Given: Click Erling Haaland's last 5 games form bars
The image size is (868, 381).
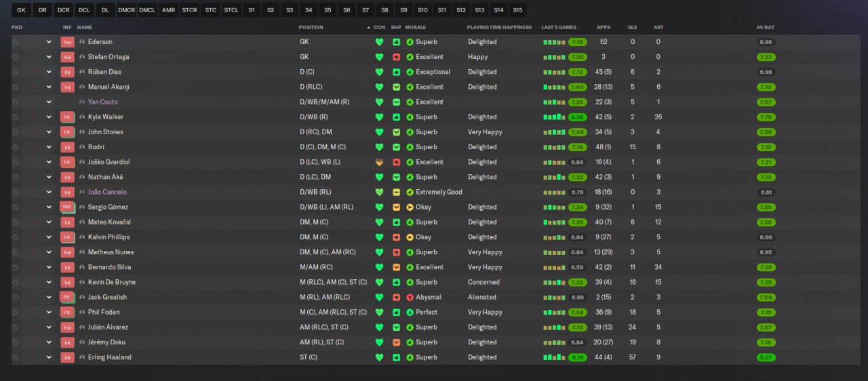Looking at the screenshot, I should pos(554,357).
